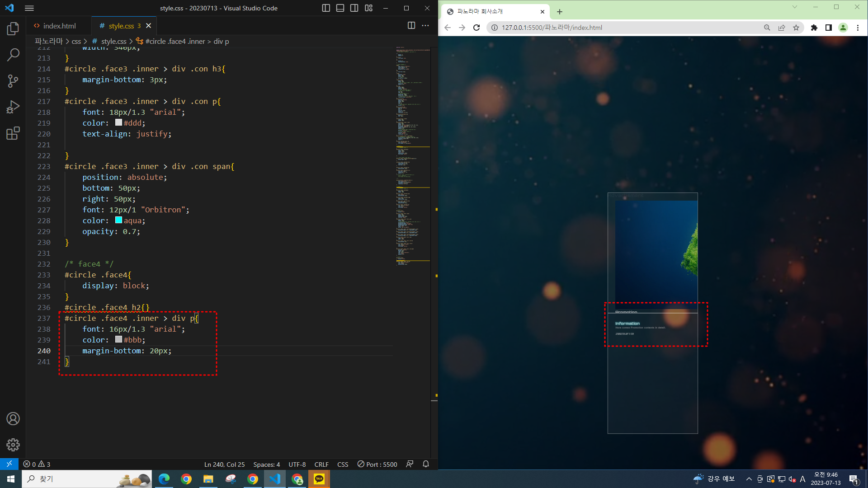The height and width of the screenshot is (488, 868).
Task: Click the browser address bar URL
Action: [x=552, y=28]
